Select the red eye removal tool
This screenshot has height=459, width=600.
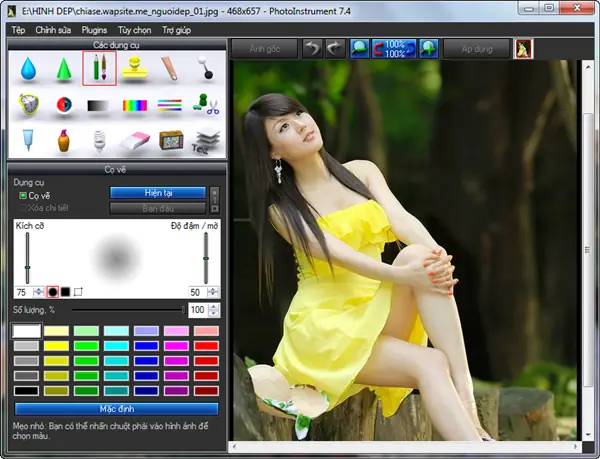[64, 104]
